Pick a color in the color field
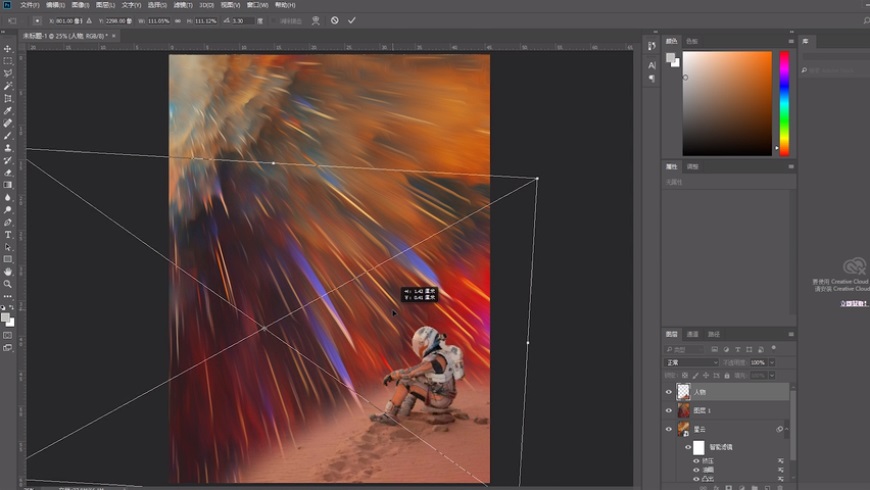This screenshot has width=870, height=490. tap(727, 103)
